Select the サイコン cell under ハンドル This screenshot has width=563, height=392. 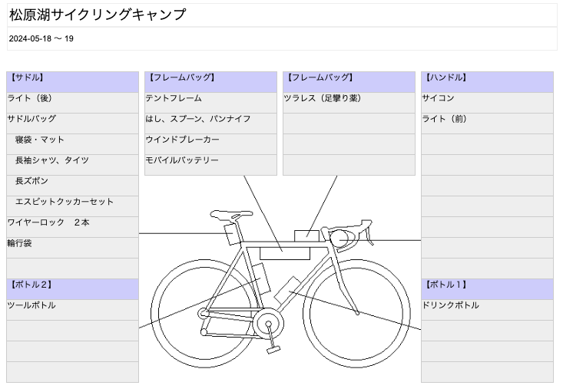486,98
